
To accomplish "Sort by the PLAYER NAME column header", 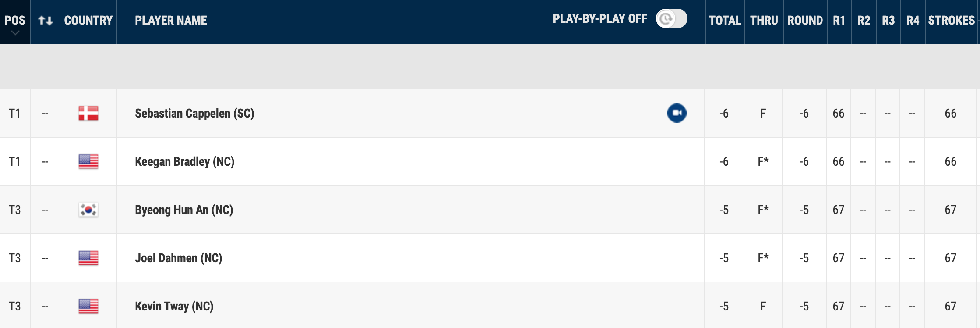I will [x=171, y=20].
